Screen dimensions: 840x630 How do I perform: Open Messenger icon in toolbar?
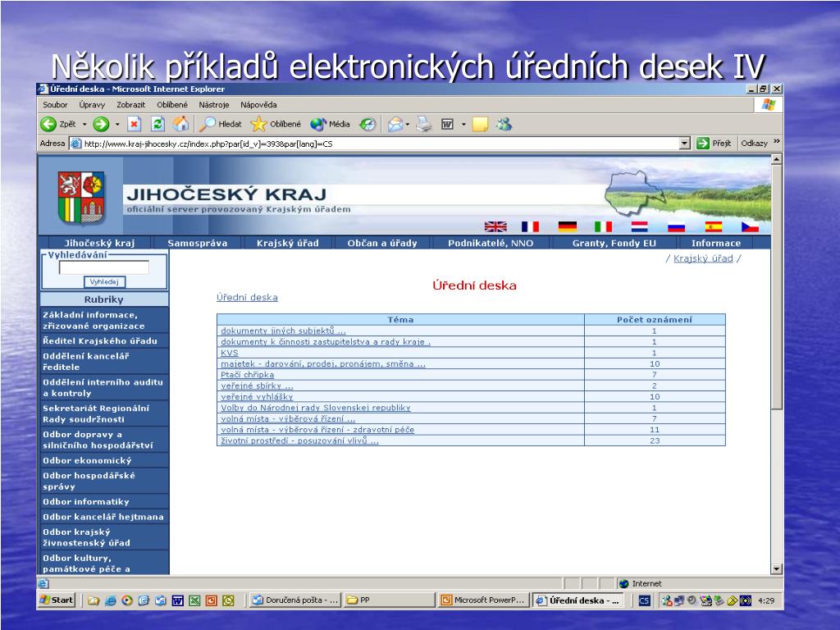pyautogui.click(x=504, y=125)
